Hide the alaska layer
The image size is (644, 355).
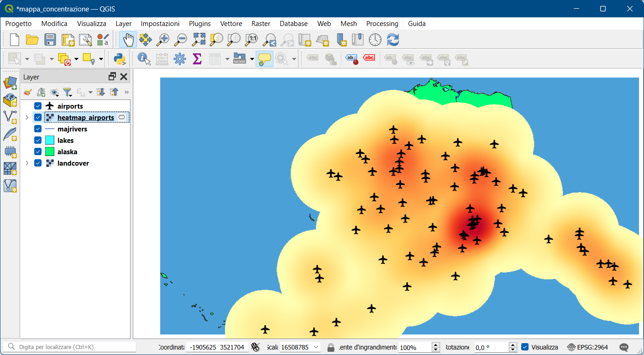click(x=38, y=151)
